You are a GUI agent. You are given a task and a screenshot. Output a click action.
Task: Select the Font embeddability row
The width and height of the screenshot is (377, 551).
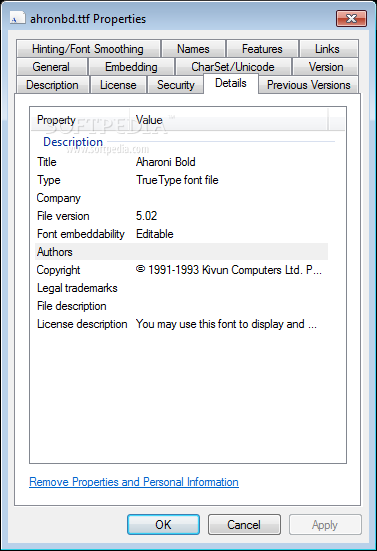point(181,234)
